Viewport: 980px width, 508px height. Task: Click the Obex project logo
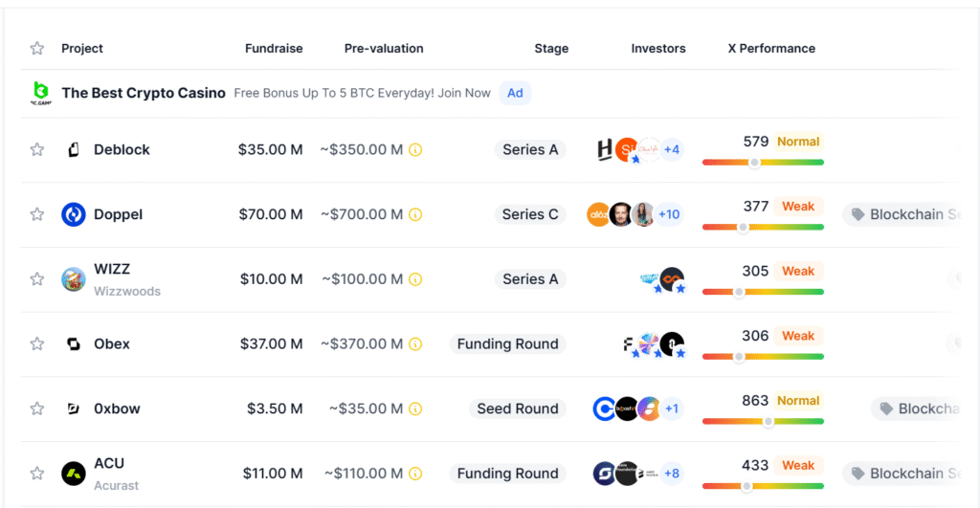(x=74, y=343)
